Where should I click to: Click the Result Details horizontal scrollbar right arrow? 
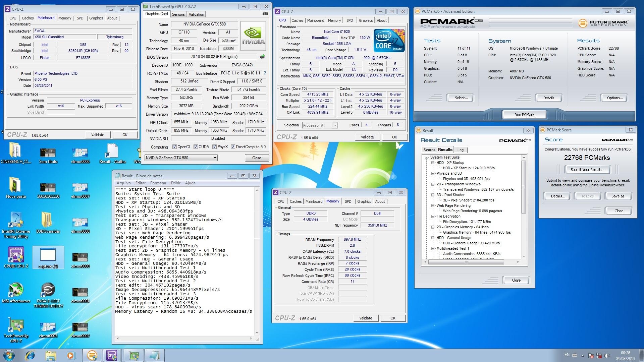pos(518,262)
